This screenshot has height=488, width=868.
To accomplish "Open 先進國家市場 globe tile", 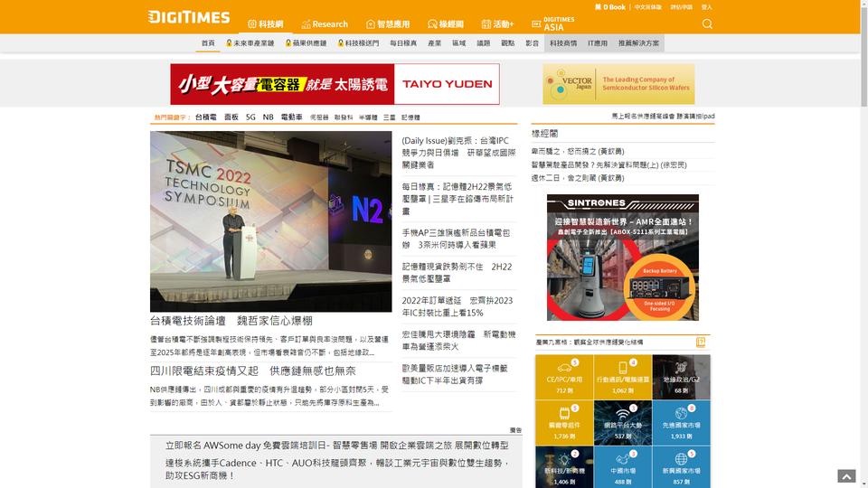I will [x=682, y=423].
